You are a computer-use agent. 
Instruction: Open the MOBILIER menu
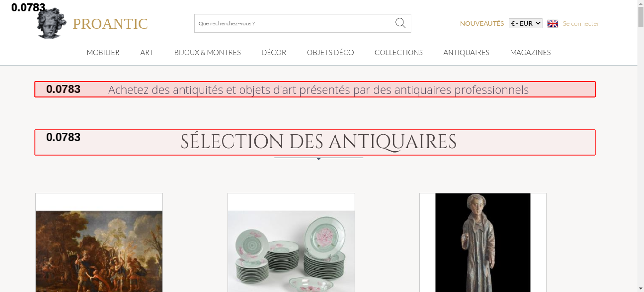point(103,52)
